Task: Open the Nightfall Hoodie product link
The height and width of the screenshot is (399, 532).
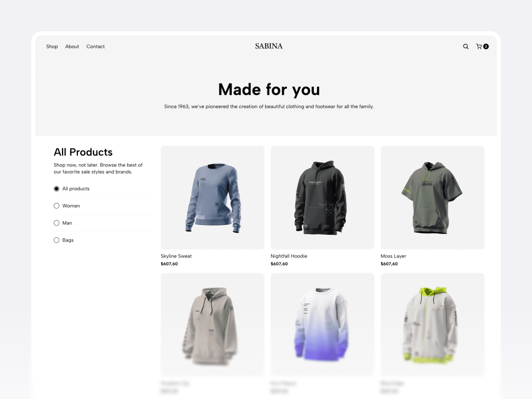Action: [x=289, y=256]
